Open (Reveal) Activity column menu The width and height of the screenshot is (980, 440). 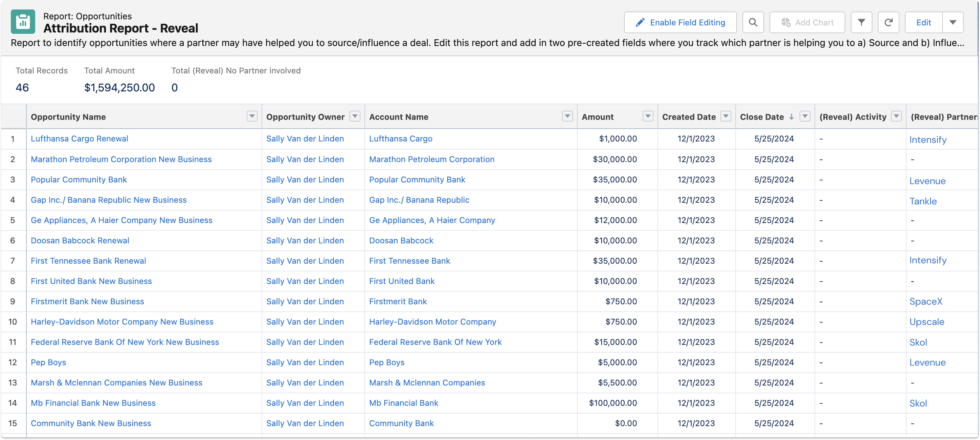point(897,116)
